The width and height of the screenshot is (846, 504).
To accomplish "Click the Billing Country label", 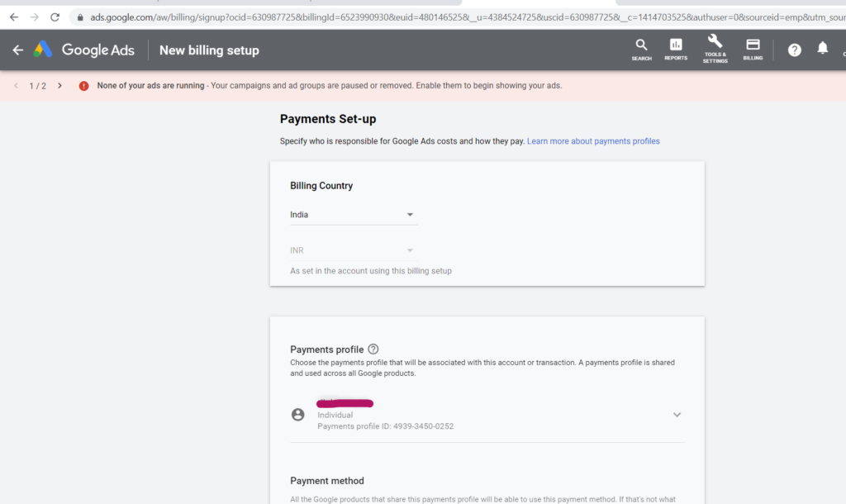I will 321,186.
